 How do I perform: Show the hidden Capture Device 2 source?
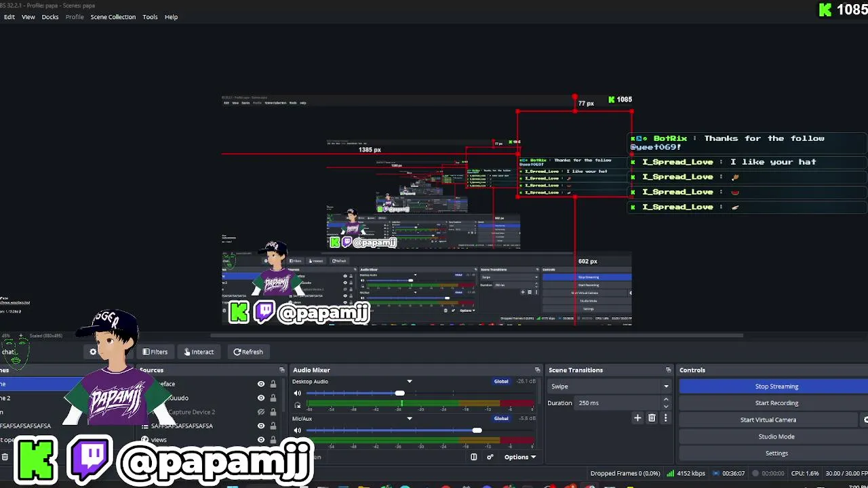(x=261, y=412)
